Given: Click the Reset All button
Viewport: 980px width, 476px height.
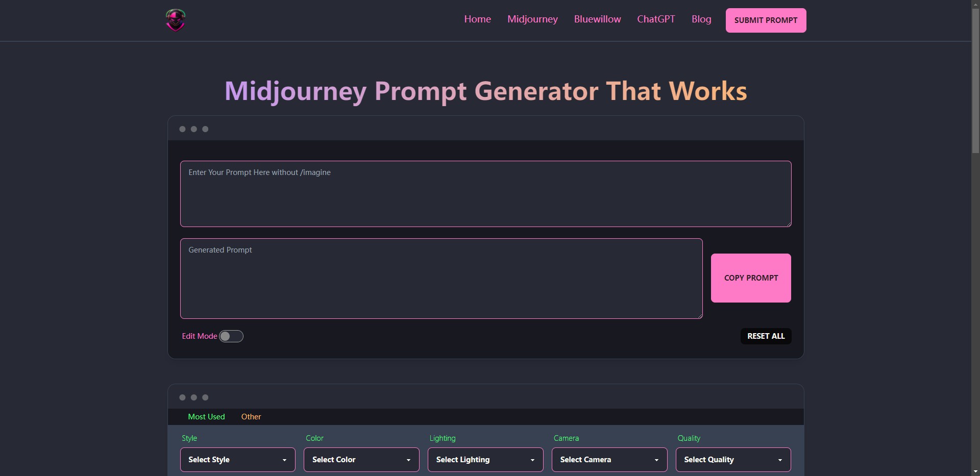Looking at the screenshot, I should (766, 336).
